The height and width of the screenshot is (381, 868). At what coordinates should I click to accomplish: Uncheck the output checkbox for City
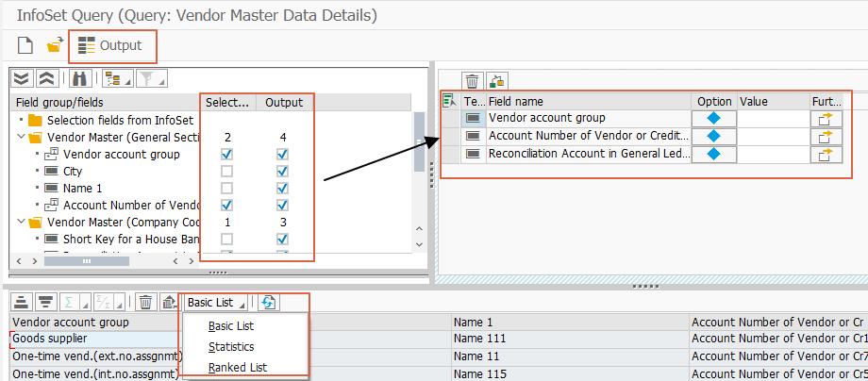point(282,171)
